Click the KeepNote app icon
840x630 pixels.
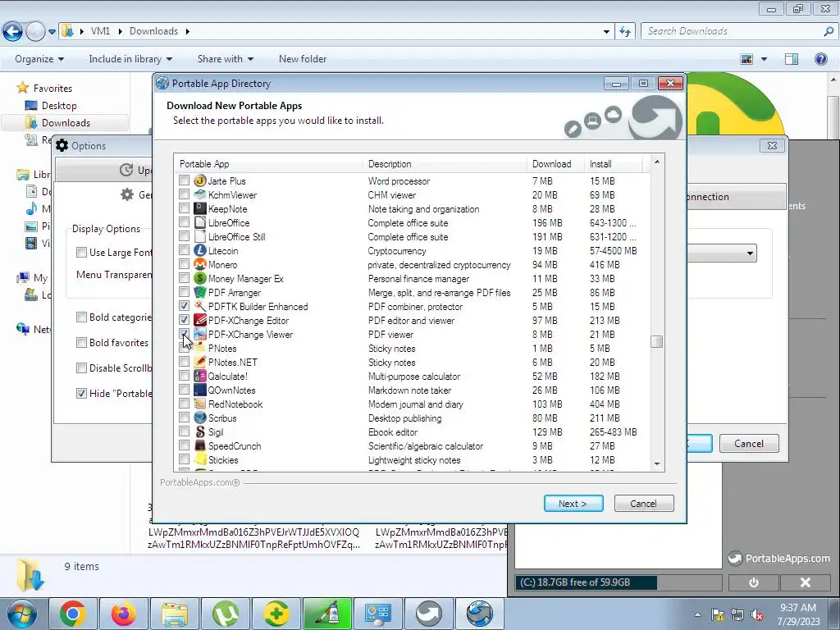point(200,209)
